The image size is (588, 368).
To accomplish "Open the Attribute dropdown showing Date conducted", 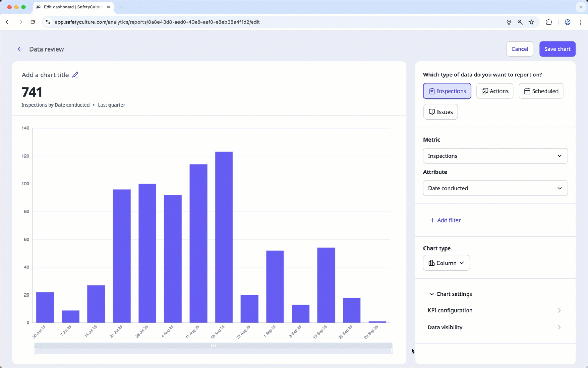I will point(495,188).
